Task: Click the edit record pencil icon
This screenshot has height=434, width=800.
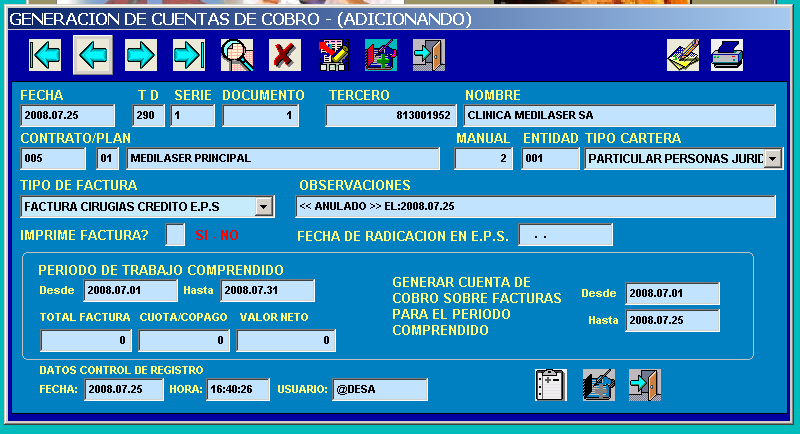Action: pyautogui.click(x=333, y=55)
